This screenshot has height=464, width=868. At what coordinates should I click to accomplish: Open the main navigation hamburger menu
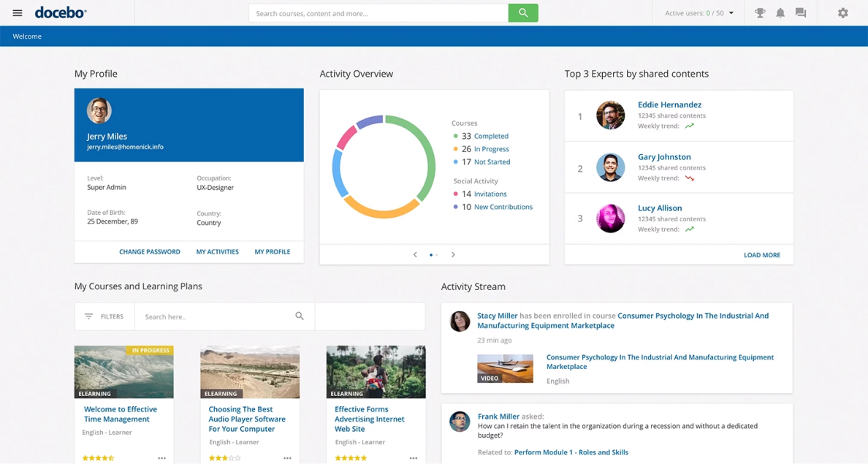(x=18, y=12)
